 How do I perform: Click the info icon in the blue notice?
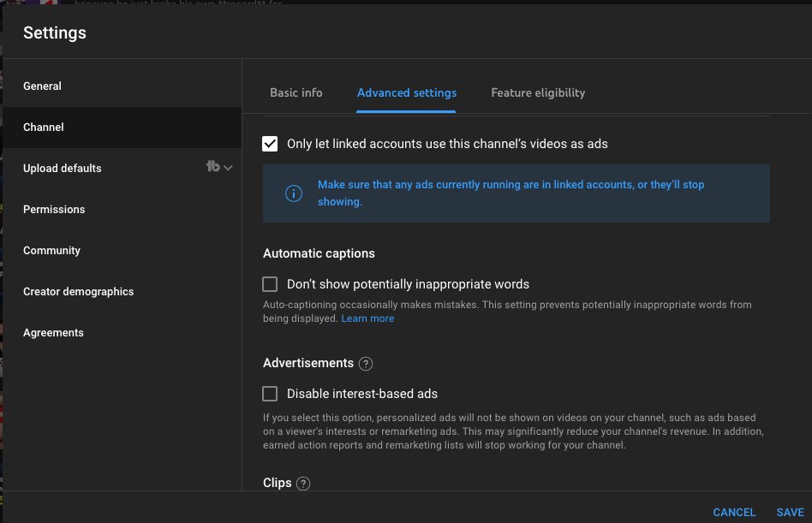coord(293,193)
